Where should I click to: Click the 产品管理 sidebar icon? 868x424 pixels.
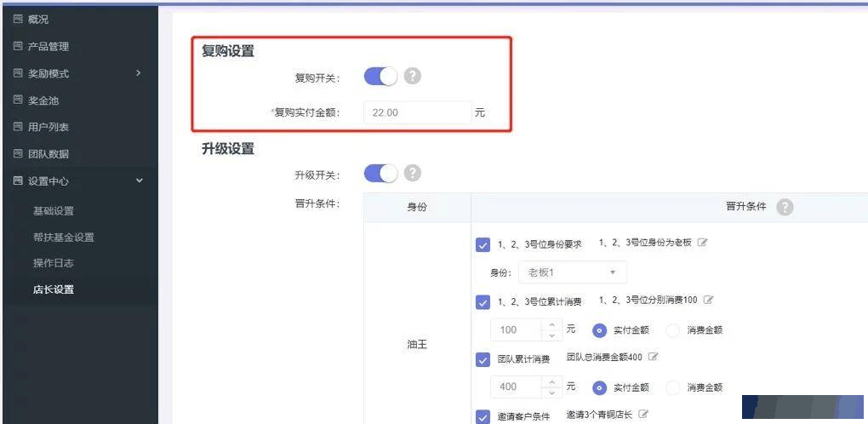18,47
